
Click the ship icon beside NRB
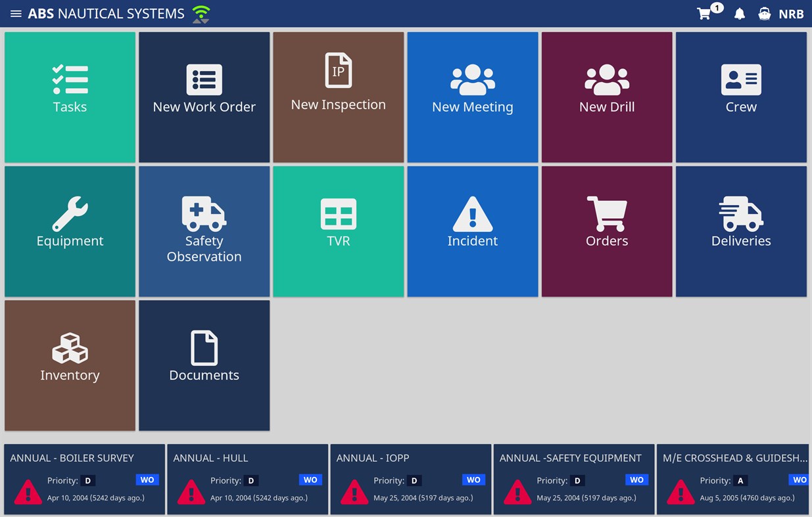[x=764, y=14]
